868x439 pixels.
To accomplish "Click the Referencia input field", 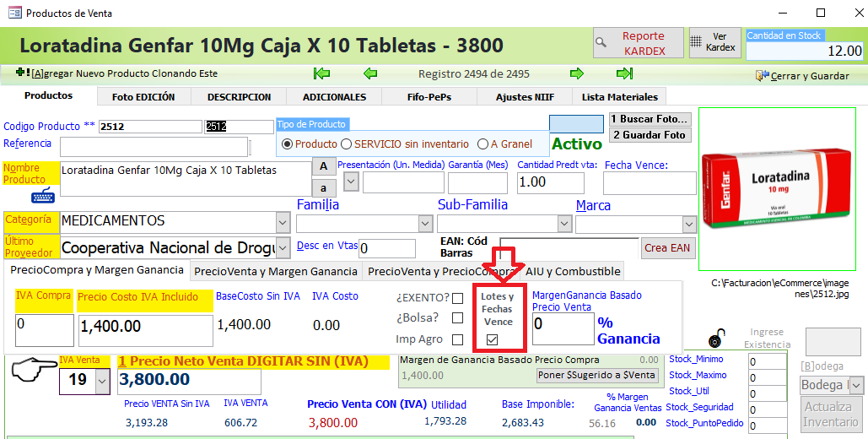I will [154, 147].
